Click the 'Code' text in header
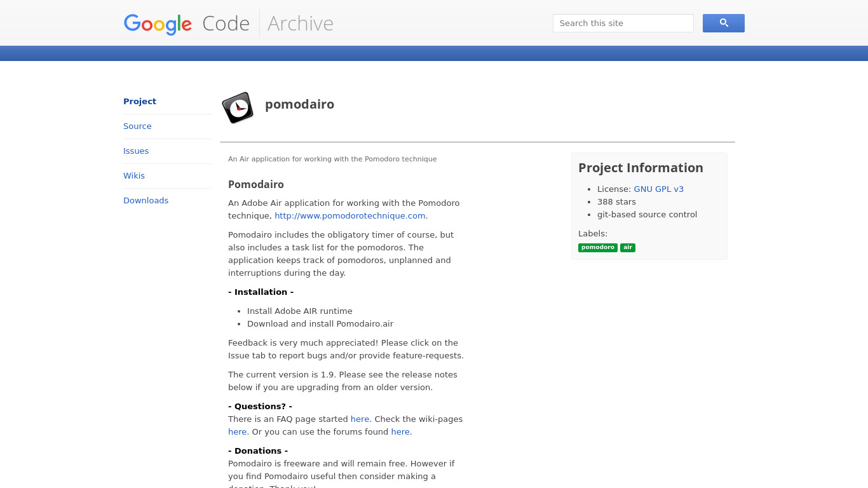The image size is (868, 488). 226,24
